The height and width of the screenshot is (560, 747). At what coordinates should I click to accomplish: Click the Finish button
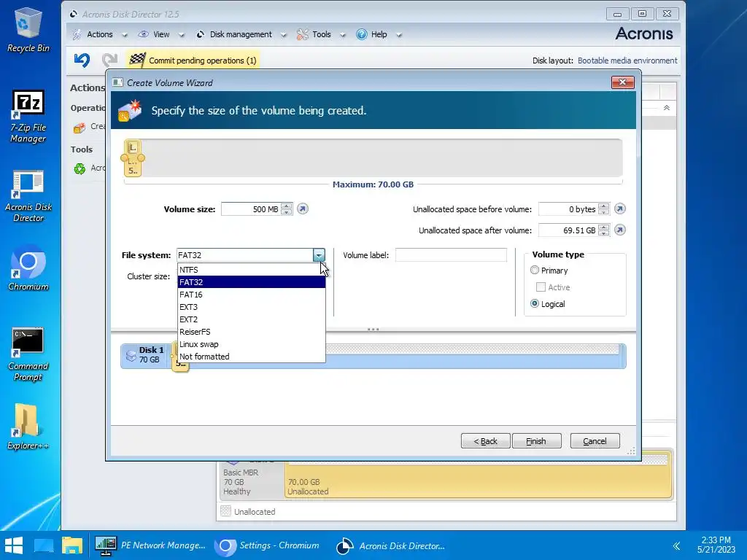(x=536, y=441)
